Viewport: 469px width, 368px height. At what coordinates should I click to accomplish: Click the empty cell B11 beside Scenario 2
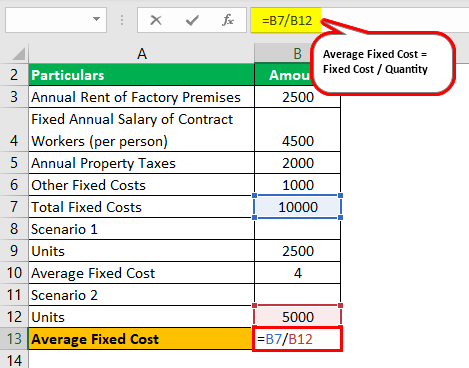297,295
